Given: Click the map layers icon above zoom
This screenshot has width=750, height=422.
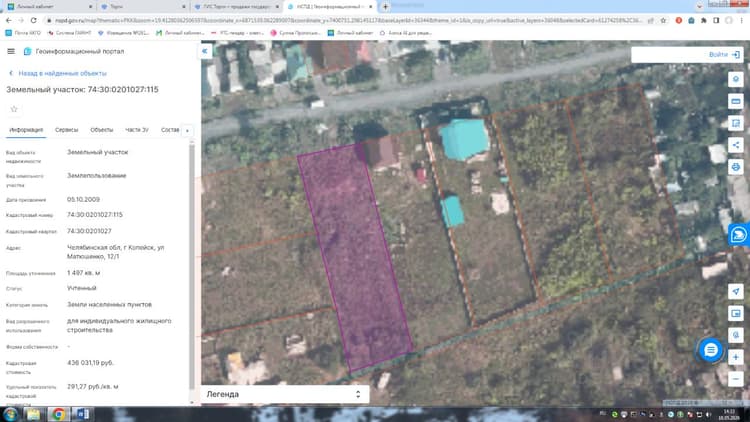Looking at the screenshot, I should [736, 335].
